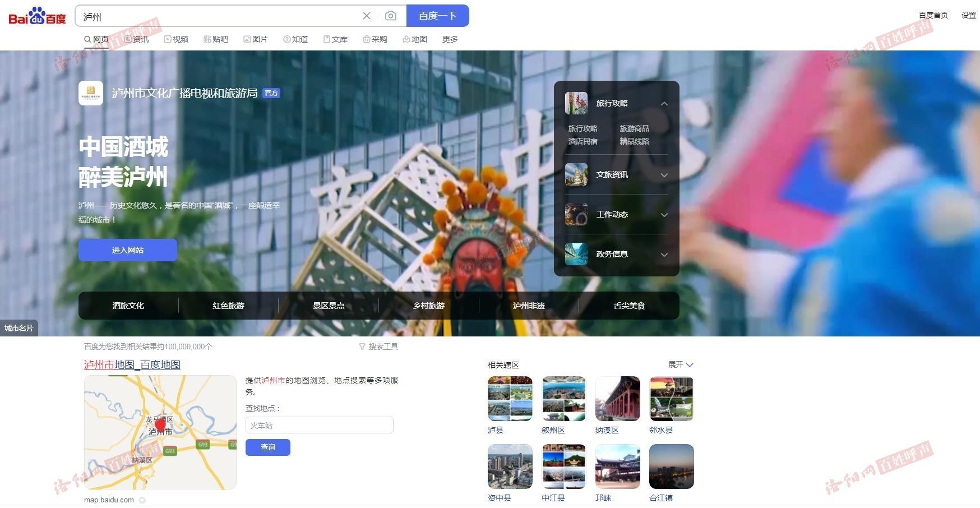Open the 更多 menu in the search tabs

(450, 39)
